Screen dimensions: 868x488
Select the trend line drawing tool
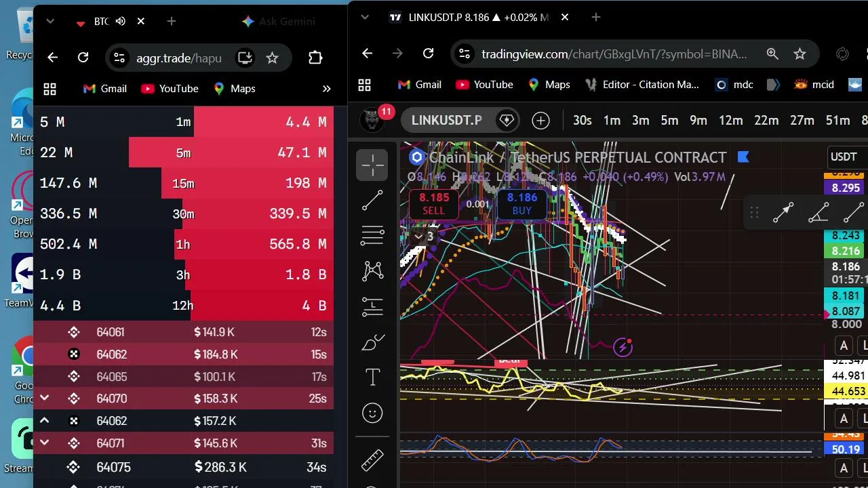(x=372, y=201)
